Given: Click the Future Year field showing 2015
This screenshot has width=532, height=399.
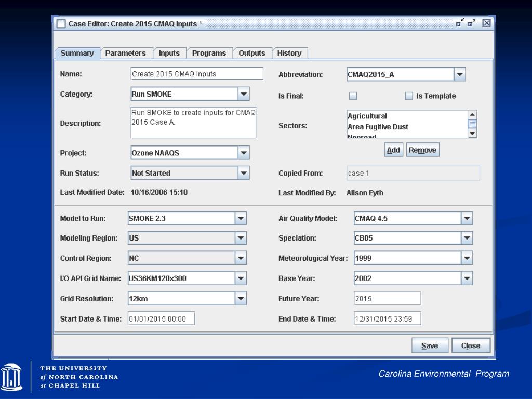Looking at the screenshot, I should coord(387,298).
